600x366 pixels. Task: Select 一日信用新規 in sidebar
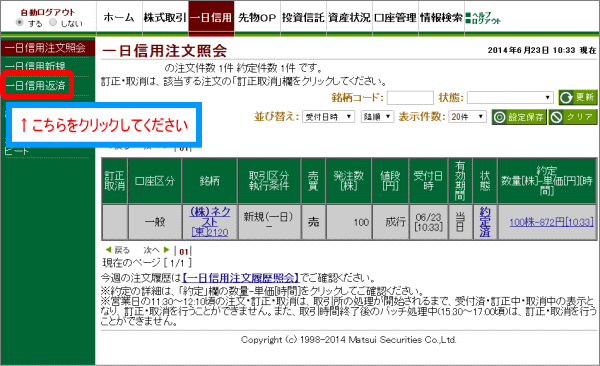[35, 66]
